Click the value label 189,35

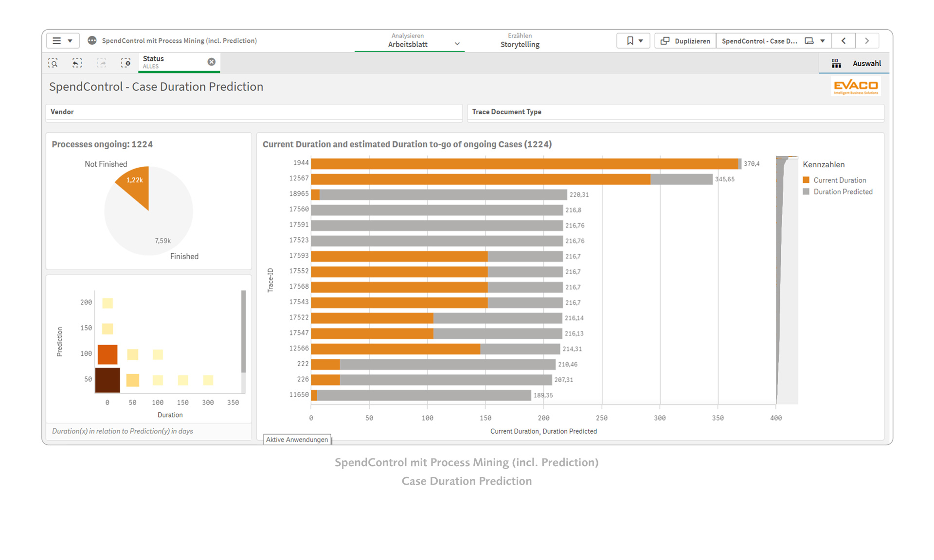[x=543, y=395]
